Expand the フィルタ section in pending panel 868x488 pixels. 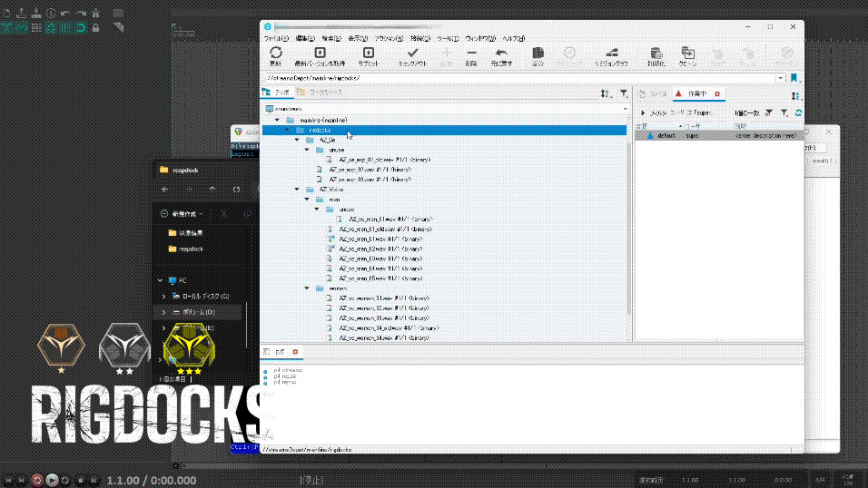(643, 112)
